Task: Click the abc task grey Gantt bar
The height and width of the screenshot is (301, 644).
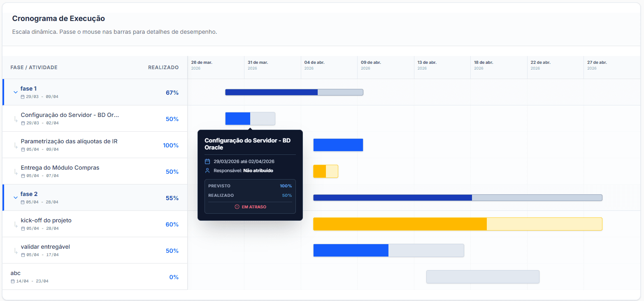Action: pos(483,277)
